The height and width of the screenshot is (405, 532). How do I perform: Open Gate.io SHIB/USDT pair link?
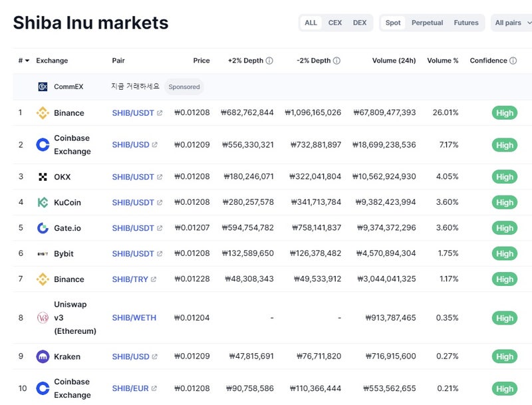pos(133,228)
